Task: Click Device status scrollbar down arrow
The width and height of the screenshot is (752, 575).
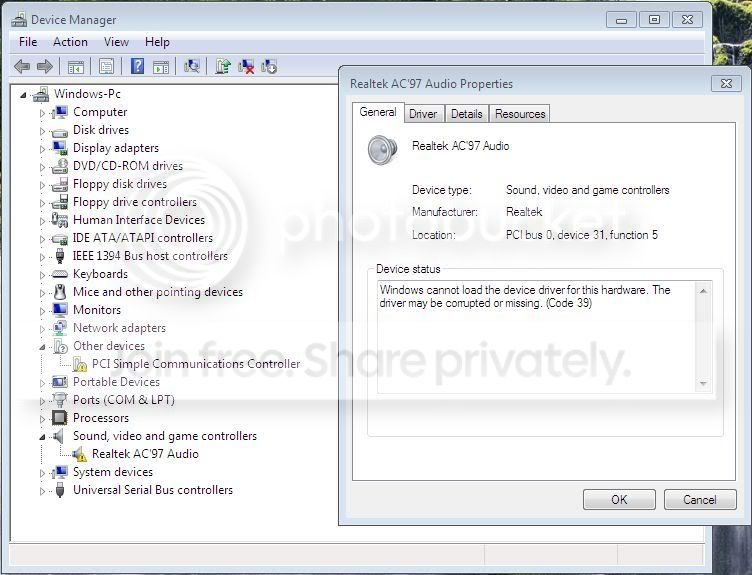Action: click(x=703, y=384)
